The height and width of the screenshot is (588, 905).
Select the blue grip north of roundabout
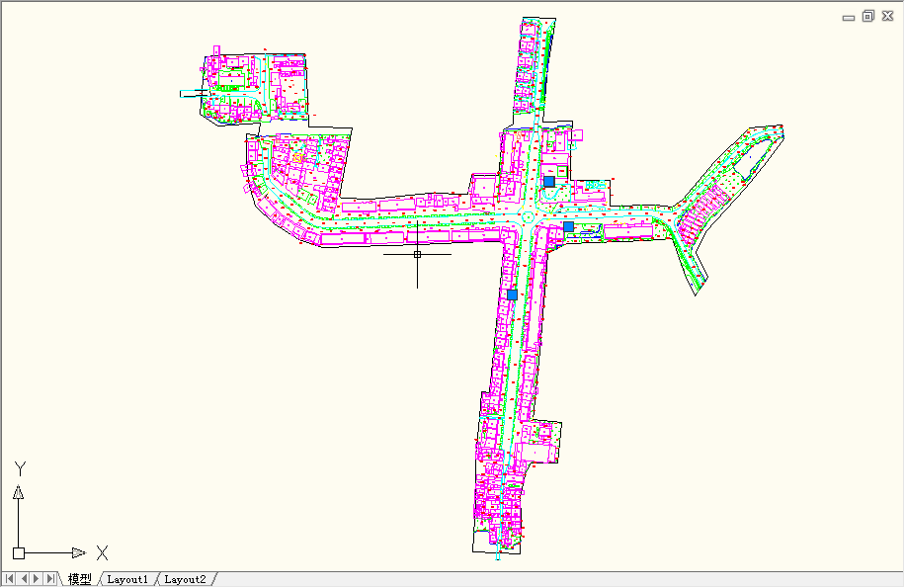550,182
